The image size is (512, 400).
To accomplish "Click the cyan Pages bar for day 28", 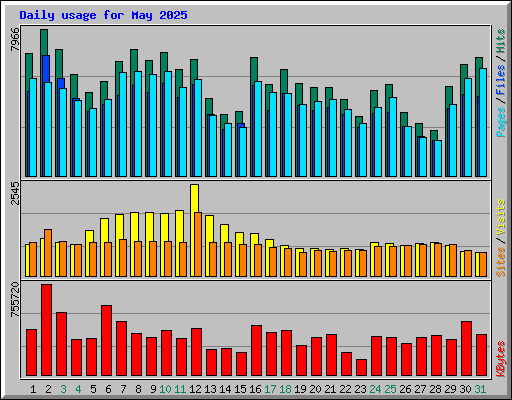I will click(x=438, y=159).
